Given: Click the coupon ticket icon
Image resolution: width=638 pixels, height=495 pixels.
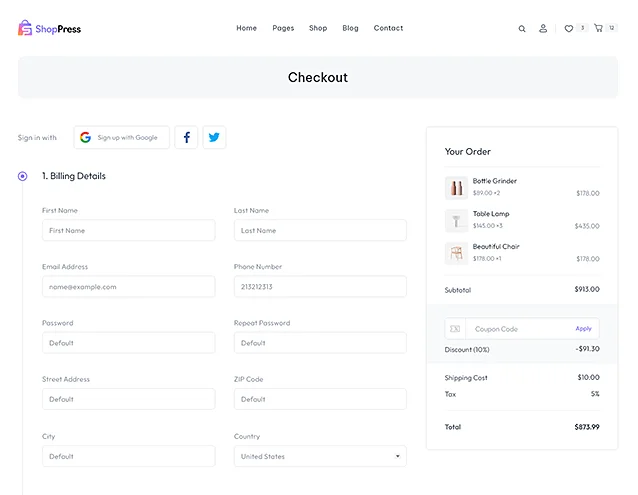Looking at the screenshot, I should [x=455, y=329].
